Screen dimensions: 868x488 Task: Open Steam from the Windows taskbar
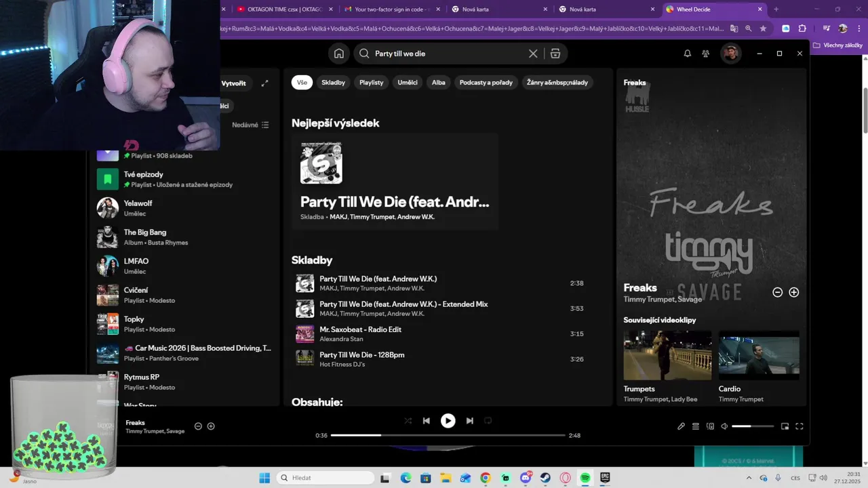(x=545, y=478)
